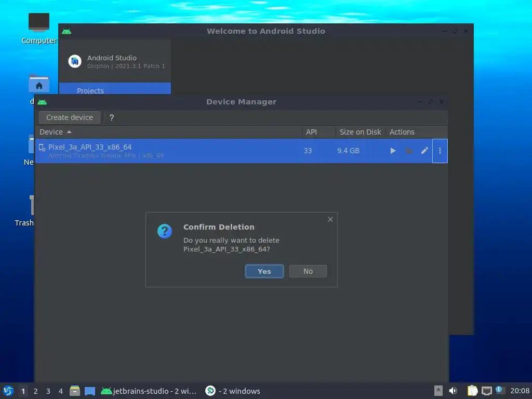
Task: Click the Android icon in Device Manager title bar
Action: (42, 102)
